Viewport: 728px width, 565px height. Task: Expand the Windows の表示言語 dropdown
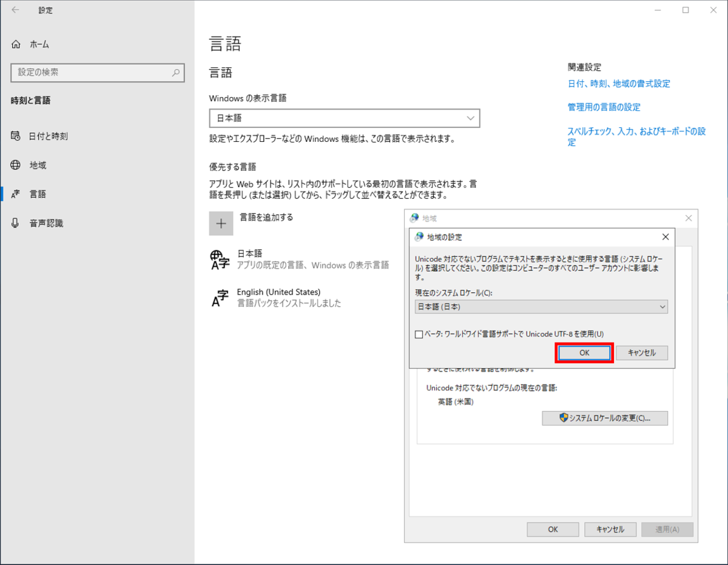point(345,118)
